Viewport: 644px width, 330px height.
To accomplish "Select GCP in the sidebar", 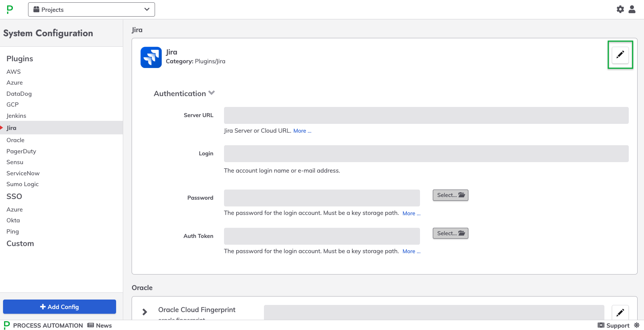I will coord(13,105).
